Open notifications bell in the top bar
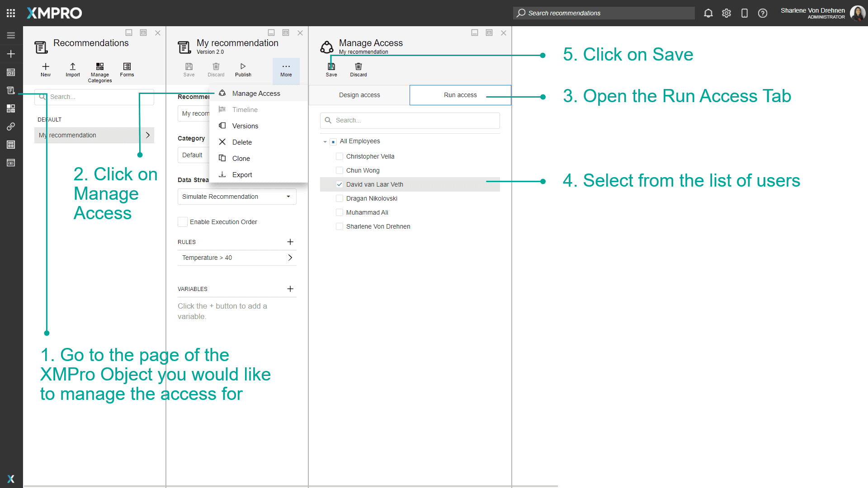Image resolution: width=868 pixels, height=488 pixels. [x=708, y=13]
